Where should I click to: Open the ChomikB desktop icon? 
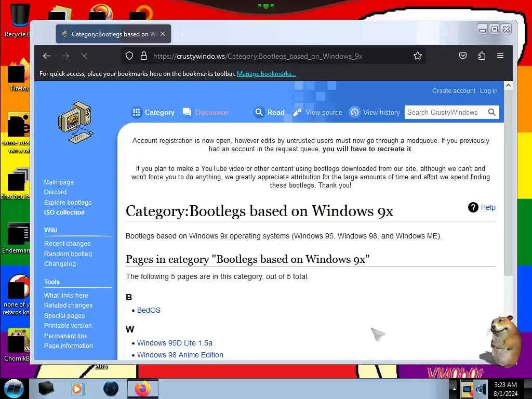(x=17, y=345)
